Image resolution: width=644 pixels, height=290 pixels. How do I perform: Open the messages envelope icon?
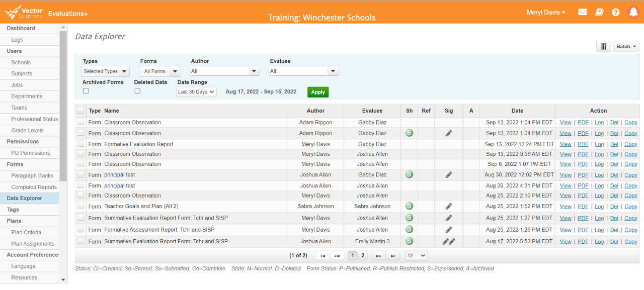(x=582, y=12)
